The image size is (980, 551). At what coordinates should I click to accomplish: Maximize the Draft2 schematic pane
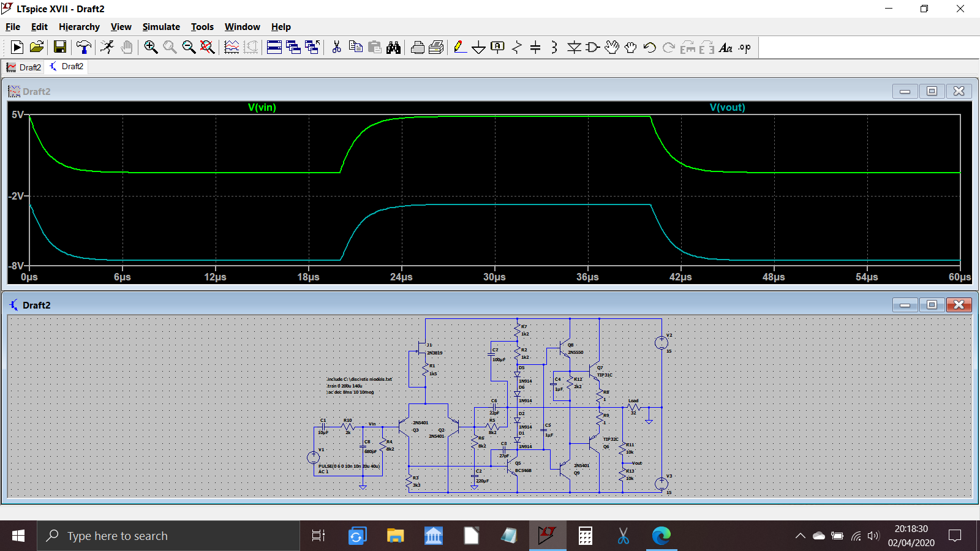pos(932,305)
